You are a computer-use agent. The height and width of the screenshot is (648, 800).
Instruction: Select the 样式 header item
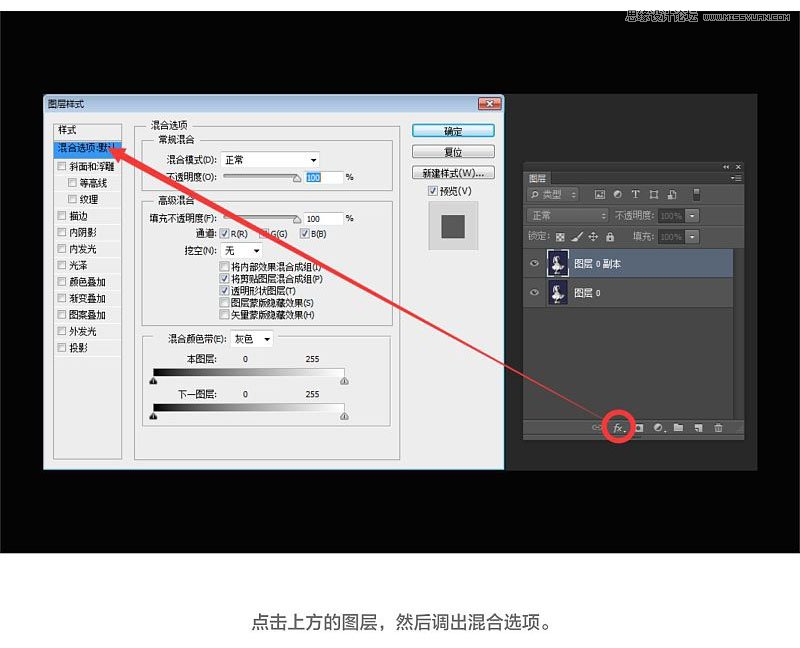click(87, 130)
